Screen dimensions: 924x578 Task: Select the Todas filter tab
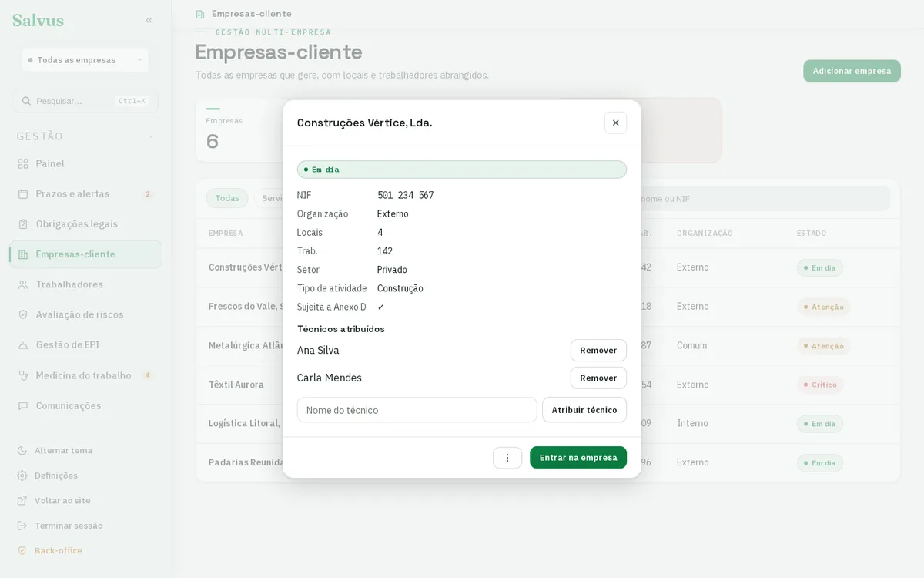click(227, 198)
